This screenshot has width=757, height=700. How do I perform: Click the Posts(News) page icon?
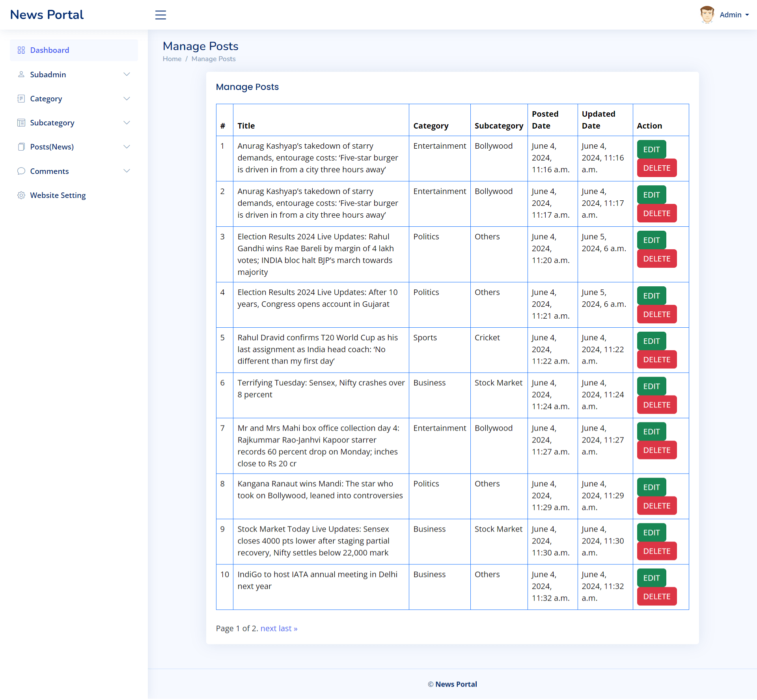point(21,147)
